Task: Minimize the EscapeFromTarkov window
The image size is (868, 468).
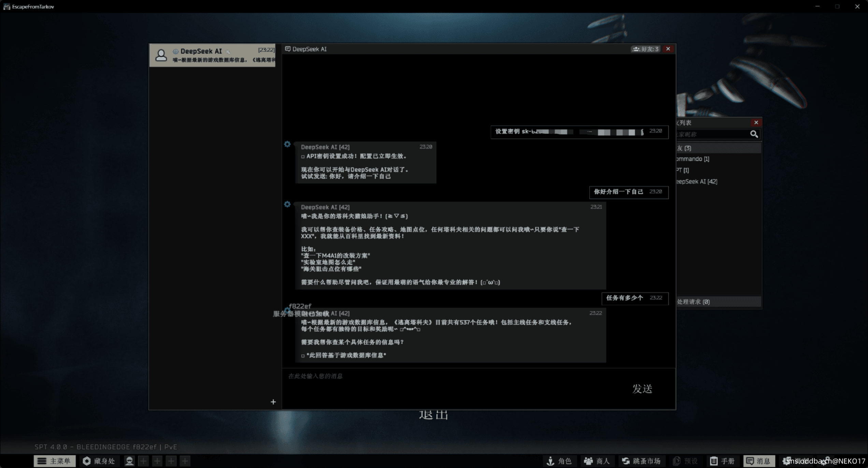Action: tap(818, 6)
